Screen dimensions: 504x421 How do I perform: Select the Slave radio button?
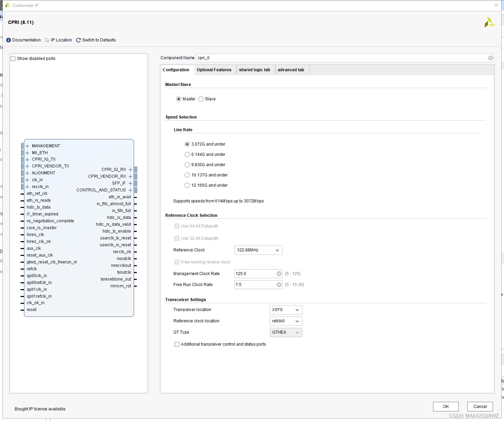pyautogui.click(x=201, y=99)
